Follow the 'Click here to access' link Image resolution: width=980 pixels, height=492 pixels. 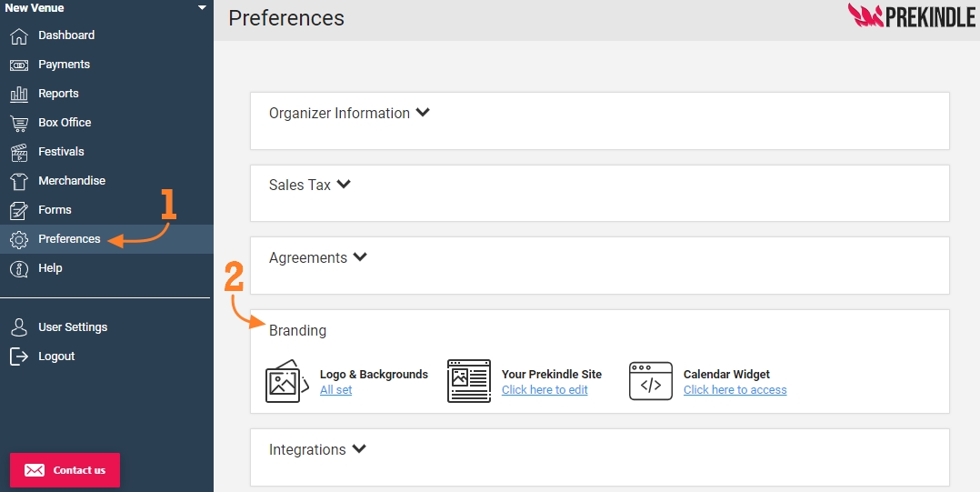click(x=735, y=390)
